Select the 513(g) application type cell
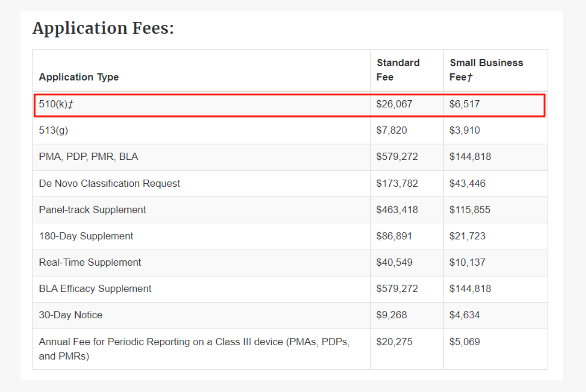Viewport: 586px width, 392px height. pos(54,130)
